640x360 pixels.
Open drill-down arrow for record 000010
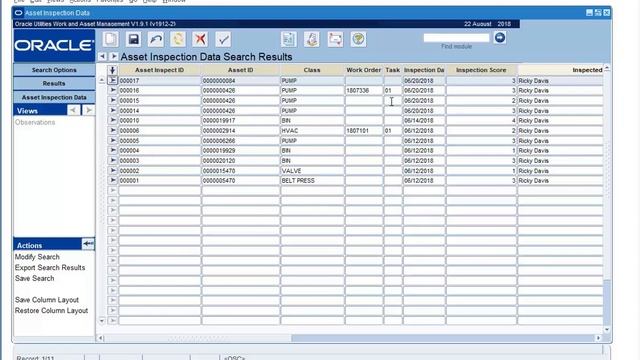(113, 120)
